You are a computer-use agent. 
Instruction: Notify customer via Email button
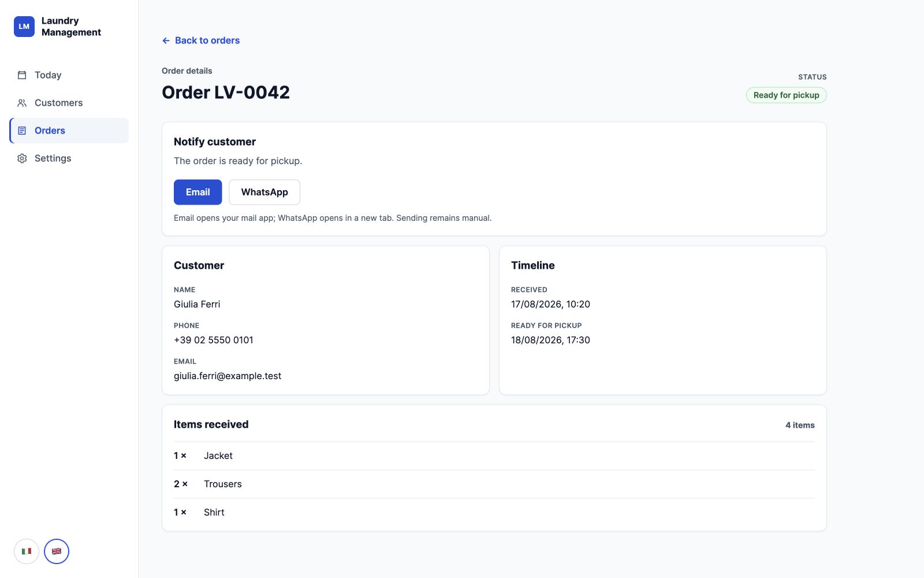click(198, 192)
